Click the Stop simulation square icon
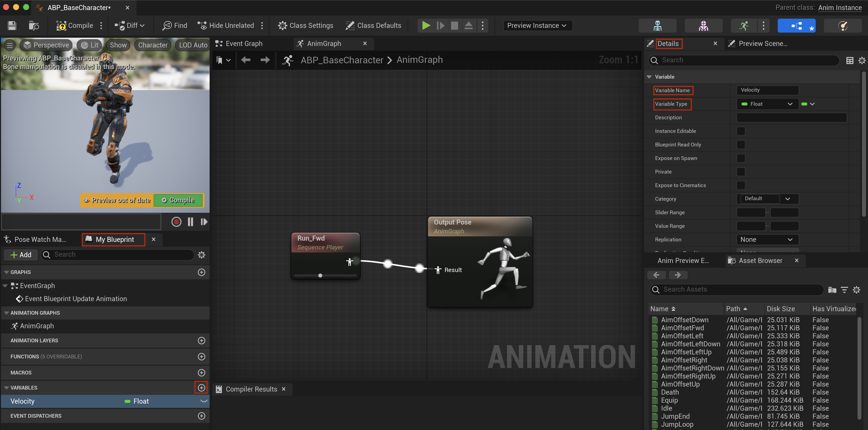868x430 pixels. (x=455, y=26)
